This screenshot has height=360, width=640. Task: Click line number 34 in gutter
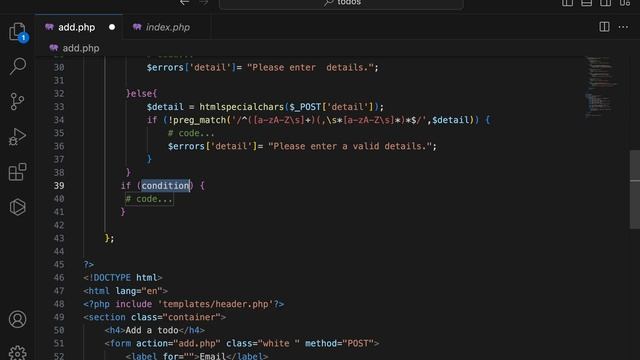(x=59, y=120)
